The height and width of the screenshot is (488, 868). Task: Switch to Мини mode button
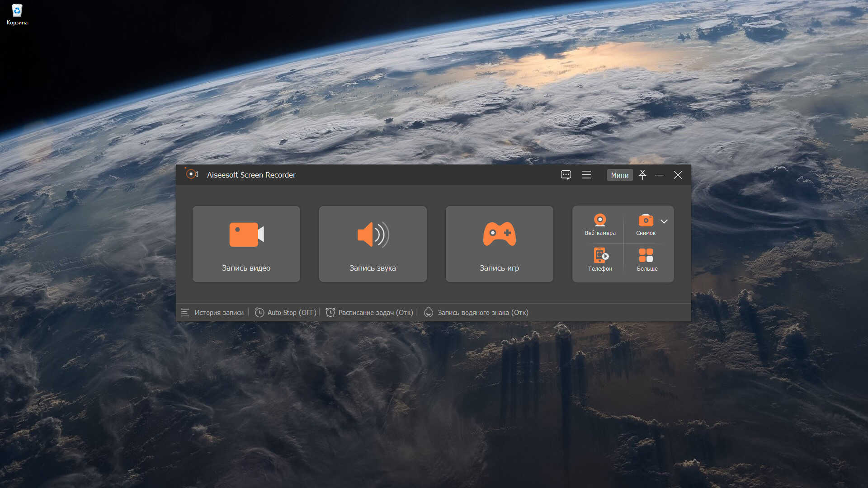tap(619, 175)
